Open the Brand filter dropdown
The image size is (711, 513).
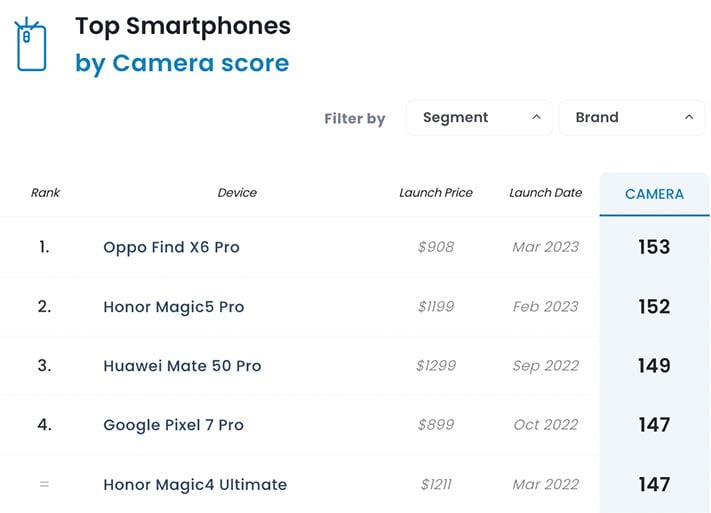coord(632,117)
